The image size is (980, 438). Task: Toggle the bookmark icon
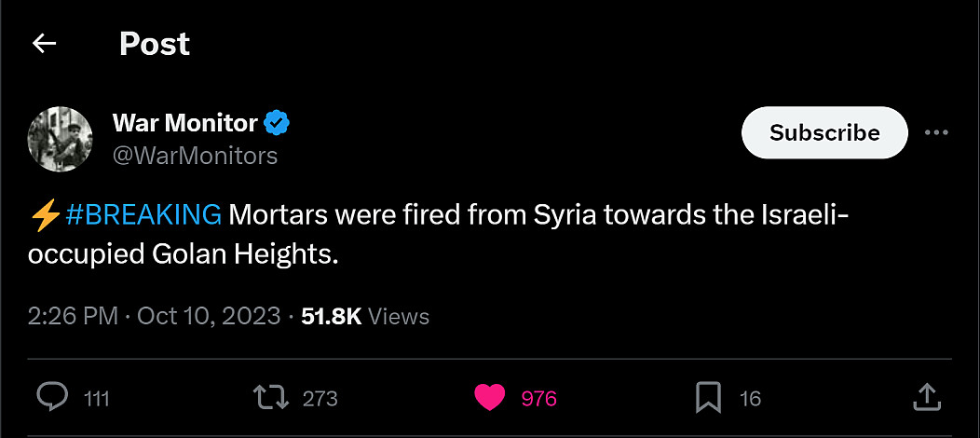pyautogui.click(x=708, y=398)
